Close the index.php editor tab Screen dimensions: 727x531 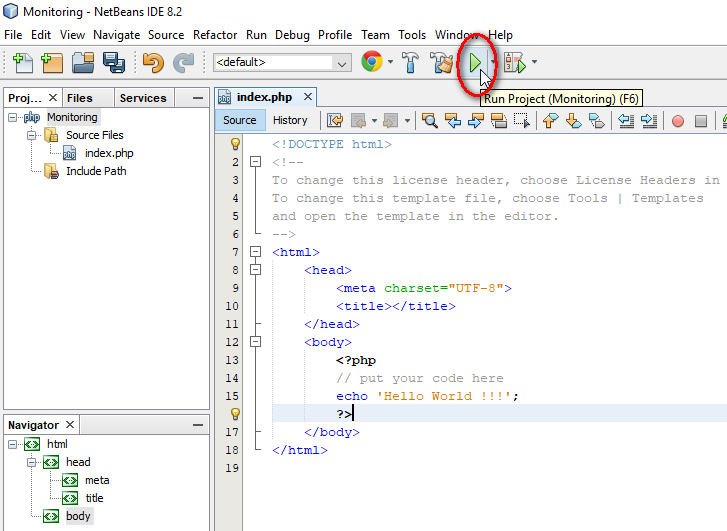pyautogui.click(x=308, y=97)
